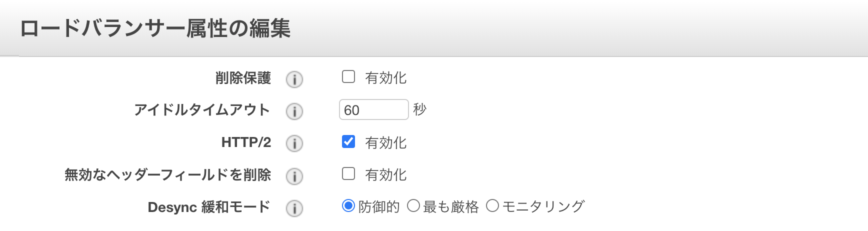This screenshot has width=868, height=231.
Task: Enable the 削除保護 checkbox
Action: pos(348,76)
